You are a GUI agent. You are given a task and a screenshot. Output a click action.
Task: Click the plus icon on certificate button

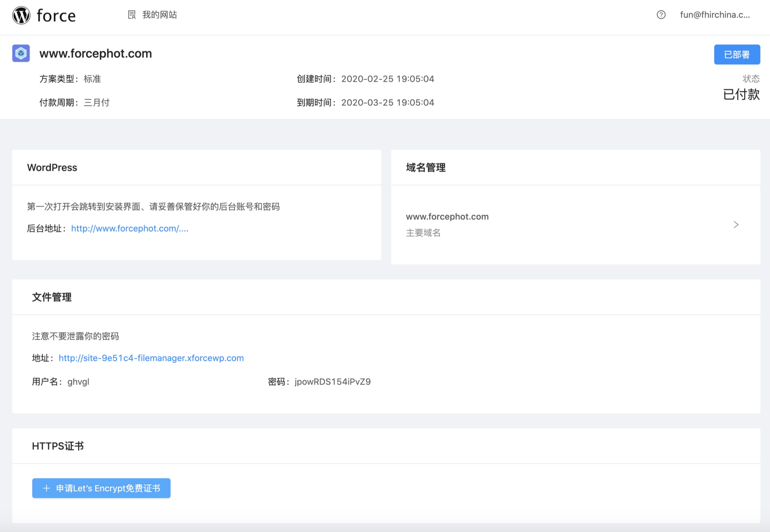click(47, 488)
